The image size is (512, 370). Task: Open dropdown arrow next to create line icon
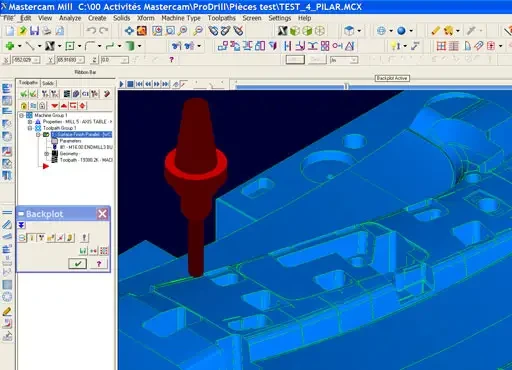tap(39, 46)
